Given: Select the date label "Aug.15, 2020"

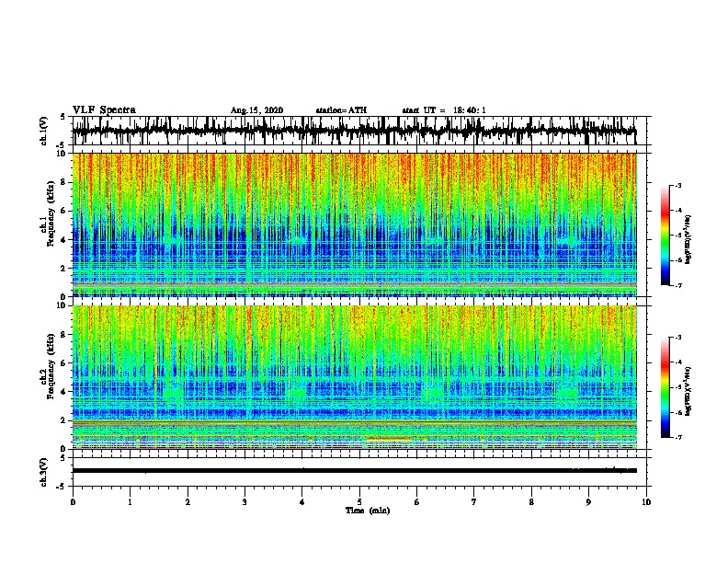Looking at the screenshot, I should click(x=256, y=110).
